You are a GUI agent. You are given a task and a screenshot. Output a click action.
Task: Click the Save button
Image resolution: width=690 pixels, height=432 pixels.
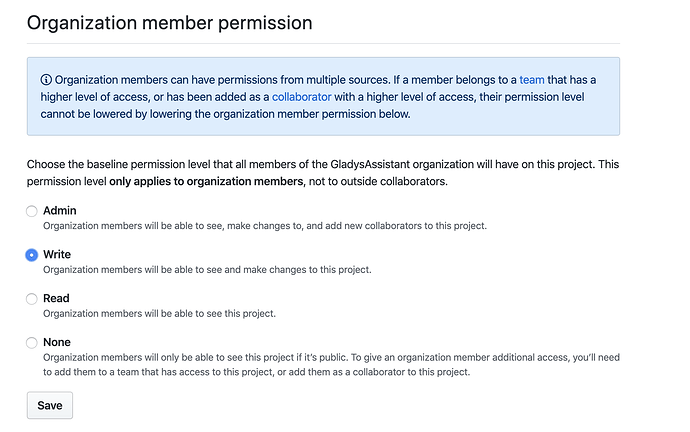pyautogui.click(x=50, y=405)
